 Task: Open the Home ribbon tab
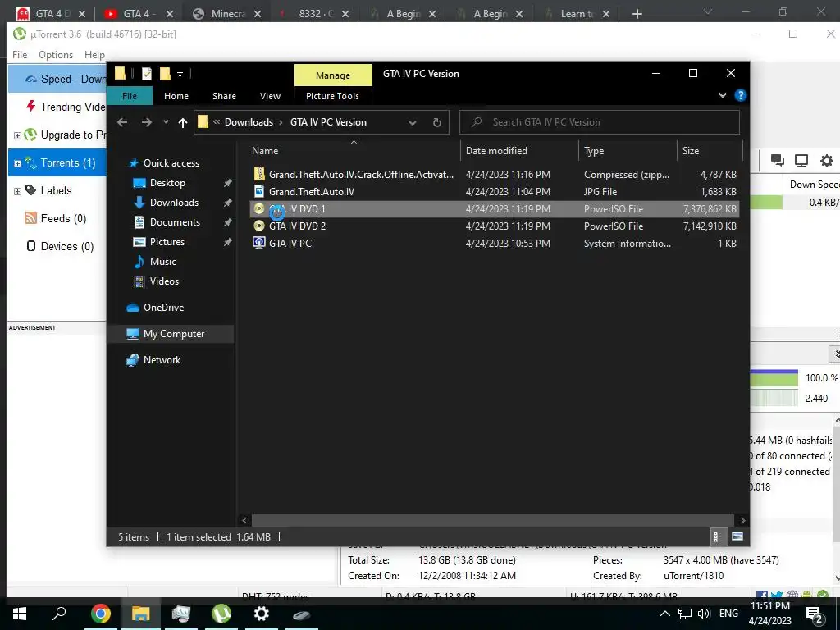coord(176,96)
